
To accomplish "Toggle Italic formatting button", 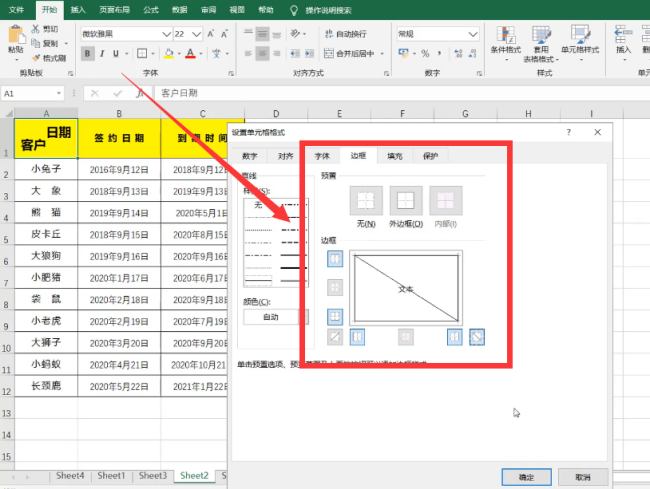I will [x=102, y=53].
